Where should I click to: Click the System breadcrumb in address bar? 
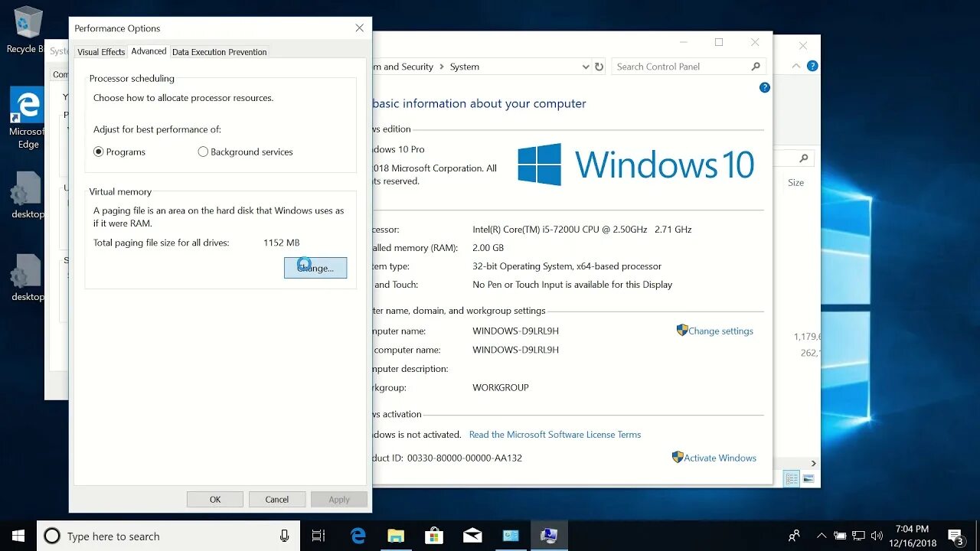tap(465, 67)
